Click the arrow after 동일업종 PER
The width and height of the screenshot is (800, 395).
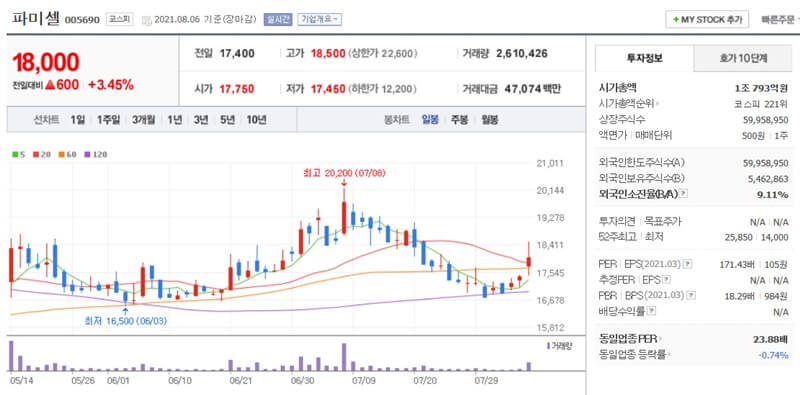660,339
